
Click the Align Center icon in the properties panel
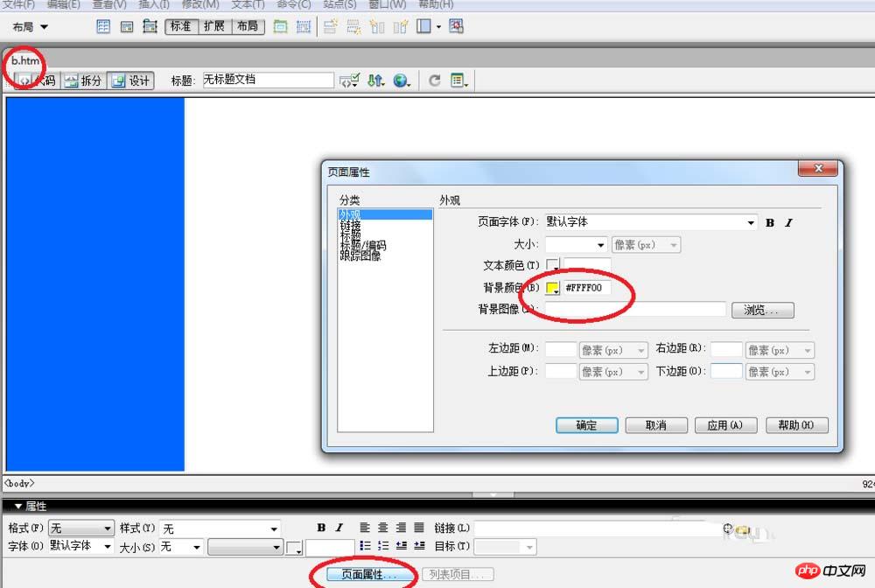383,528
